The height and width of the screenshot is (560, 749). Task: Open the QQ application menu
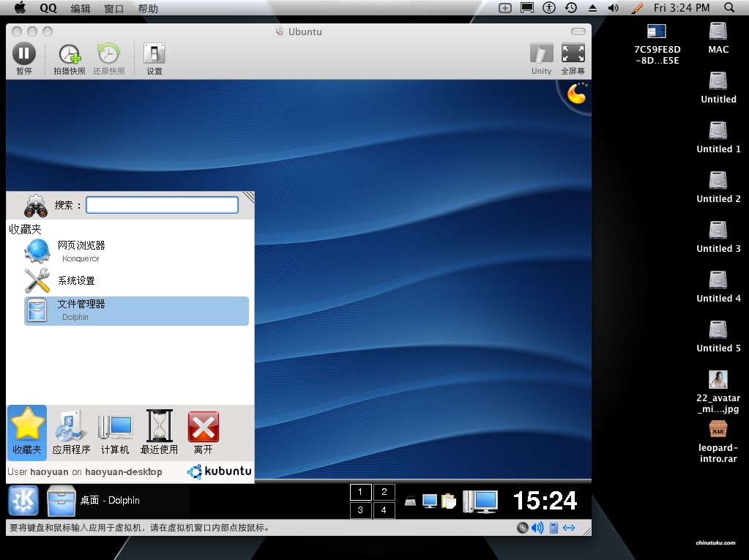[48, 8]
